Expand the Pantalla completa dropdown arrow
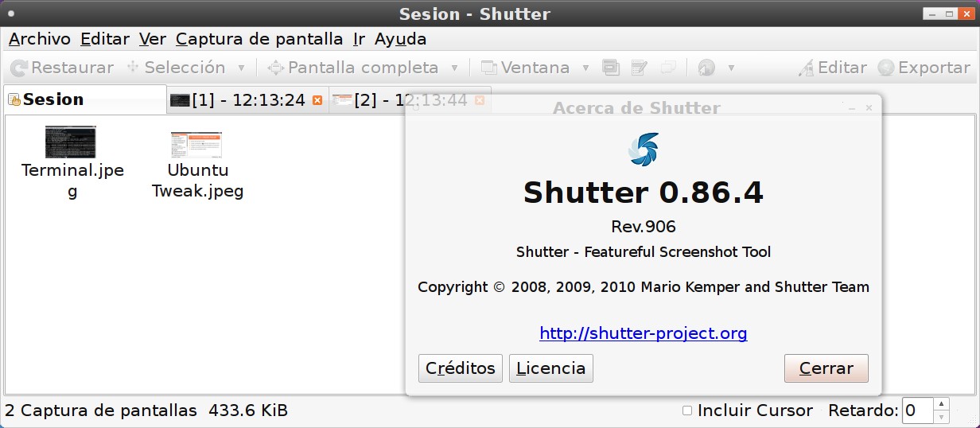The image size is (980, 428). pos(455,68)
